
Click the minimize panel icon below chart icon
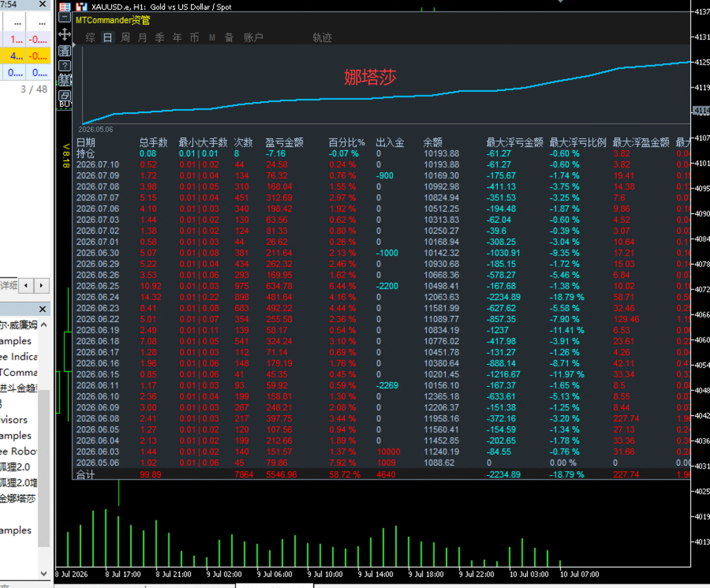pyautogui.click(x=64, y=18)
